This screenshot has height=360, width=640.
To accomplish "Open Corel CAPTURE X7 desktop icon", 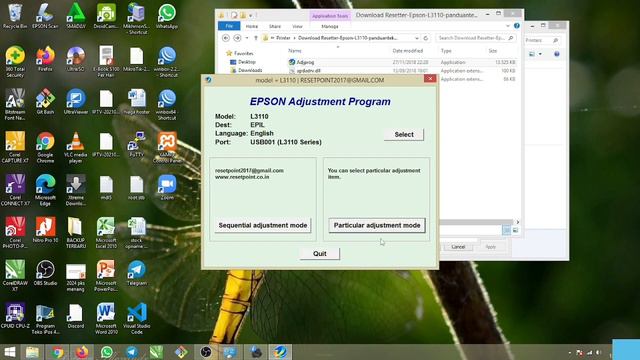I will [15, 147].
